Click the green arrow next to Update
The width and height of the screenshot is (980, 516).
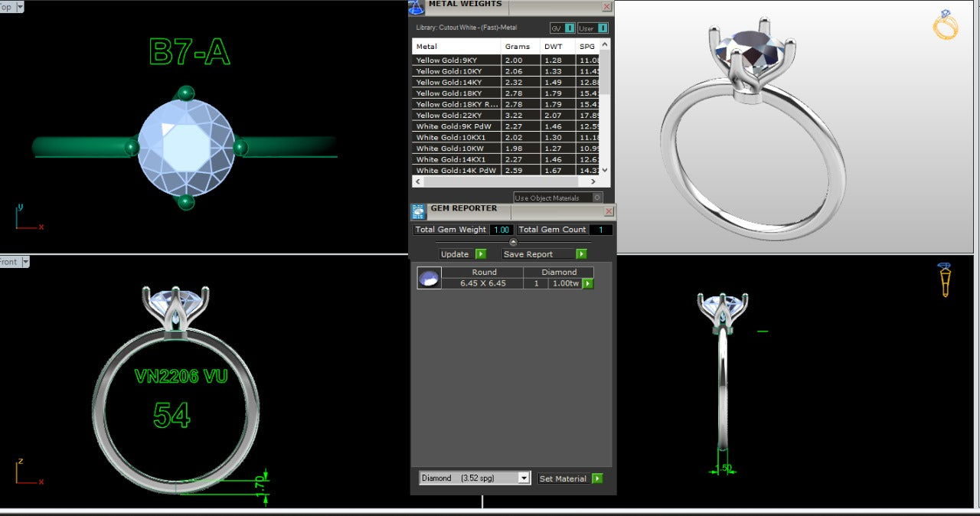tap(481, 254)
